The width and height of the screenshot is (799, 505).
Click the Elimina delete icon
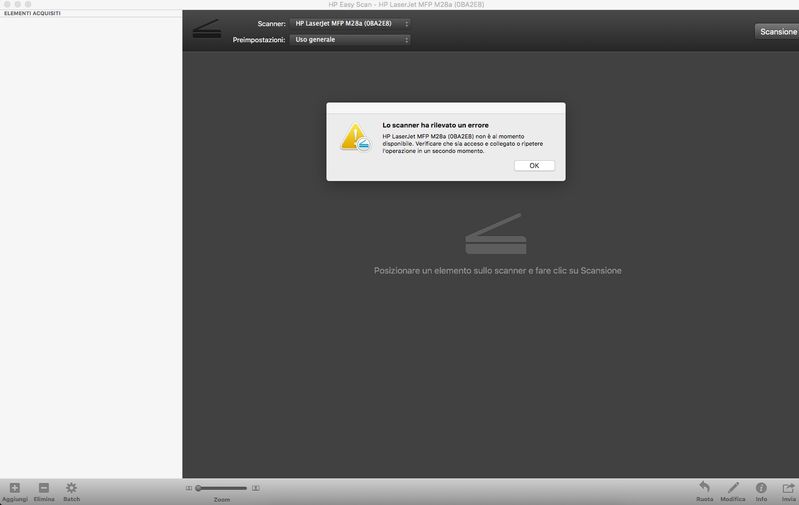(x=44, y=488)
